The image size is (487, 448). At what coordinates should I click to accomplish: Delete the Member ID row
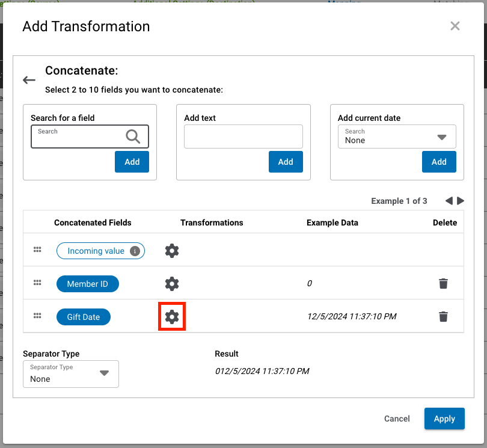tap(443, 283)
